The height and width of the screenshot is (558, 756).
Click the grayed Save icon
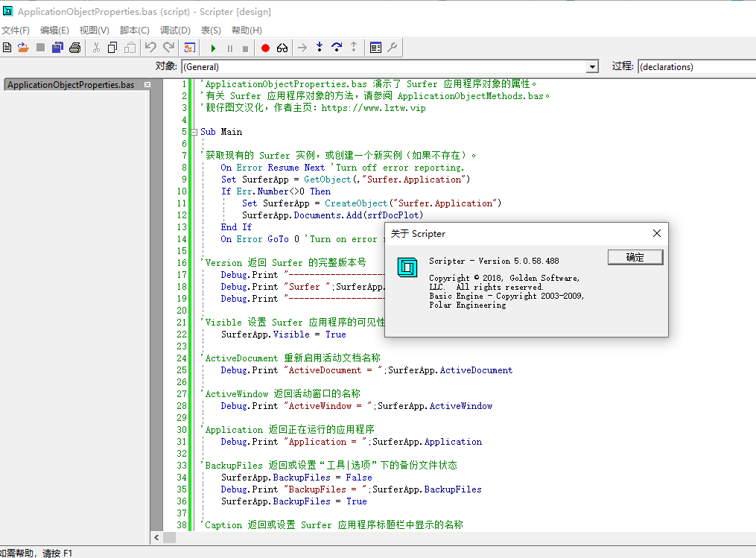pyautogui.click(x=40, y=48)
